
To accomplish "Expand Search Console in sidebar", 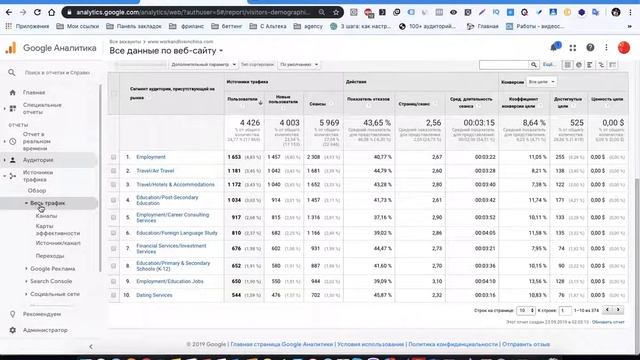I will (x=27, y=281).
